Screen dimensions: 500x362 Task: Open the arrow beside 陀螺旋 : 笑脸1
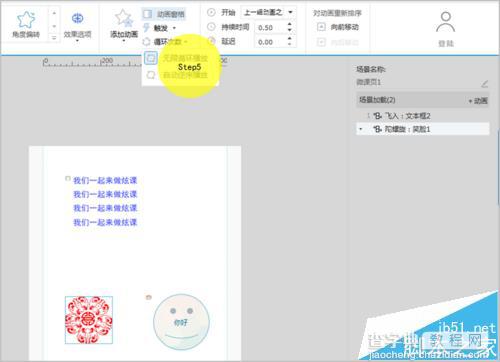(361, 129)
